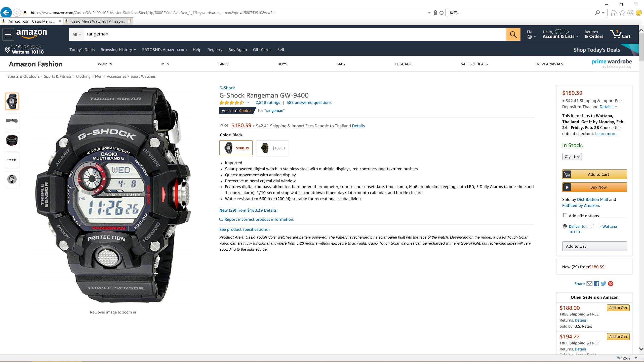Tick the Add gift options checkbox
This screenshot has height=362, width=644.
point(565,215)
